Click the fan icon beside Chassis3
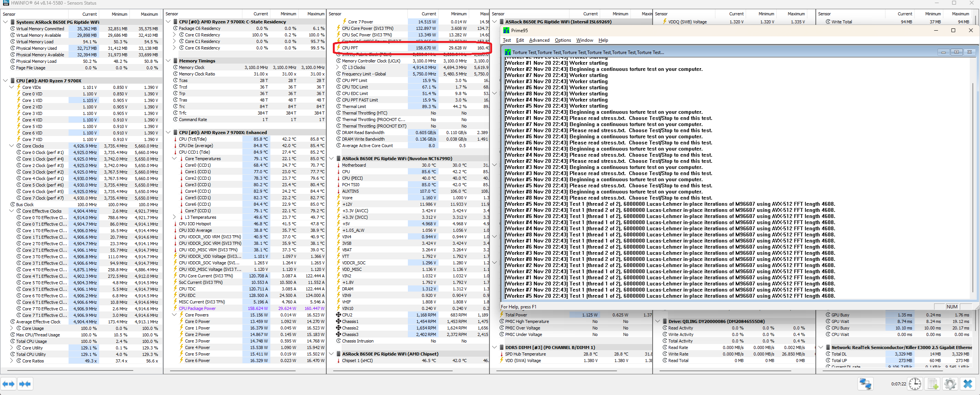This screenshot has width=980, height=395. [339, 334]
